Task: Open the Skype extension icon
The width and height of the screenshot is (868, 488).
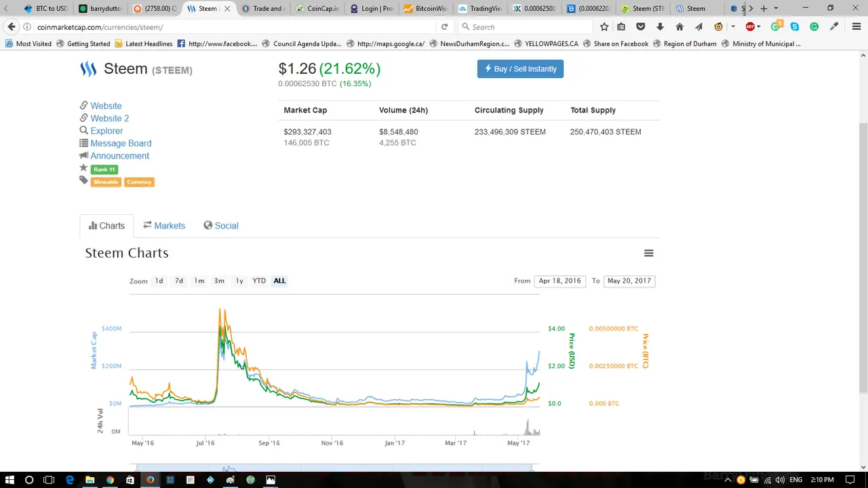Action: click(795, 27)
